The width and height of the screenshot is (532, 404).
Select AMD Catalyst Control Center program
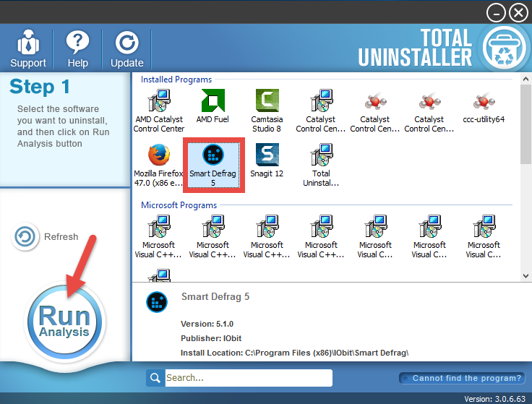tap(159, 111)
